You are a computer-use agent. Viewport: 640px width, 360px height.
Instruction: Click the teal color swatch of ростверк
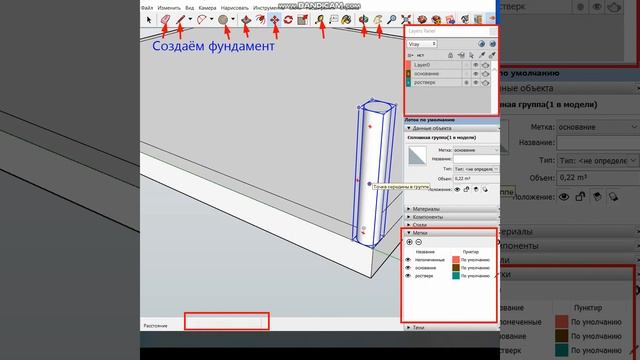pyautogui.click(x=456, y=276)
